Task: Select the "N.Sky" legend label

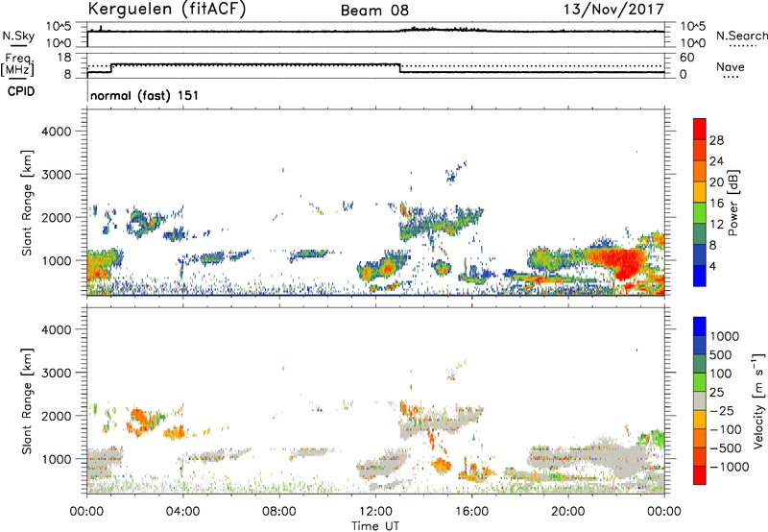Action: [x=18, y=36]
